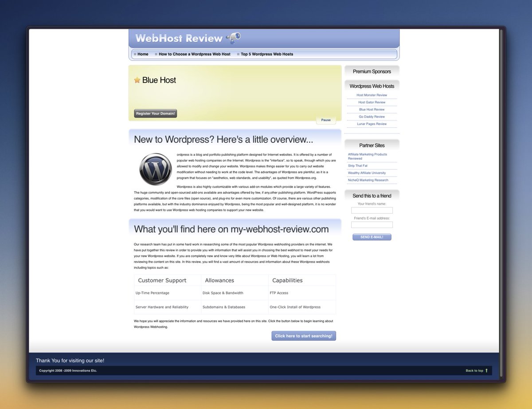This screenshot has width=532, height=409.
Task: Click the page's vertical scrollbar
Action: tap(501, 203)
